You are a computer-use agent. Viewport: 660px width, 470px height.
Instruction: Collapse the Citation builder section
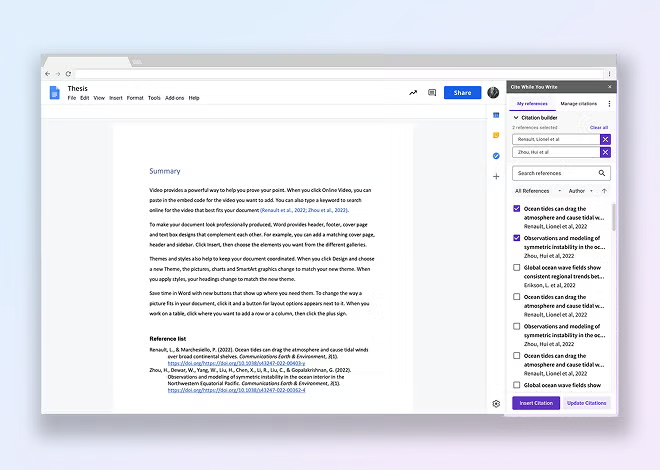[x=515, y=118]
